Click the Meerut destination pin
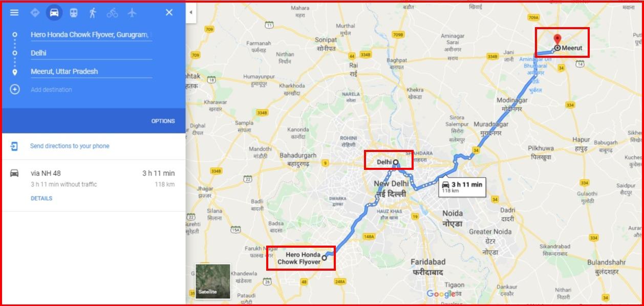644x306 pixels. [557, 40]
